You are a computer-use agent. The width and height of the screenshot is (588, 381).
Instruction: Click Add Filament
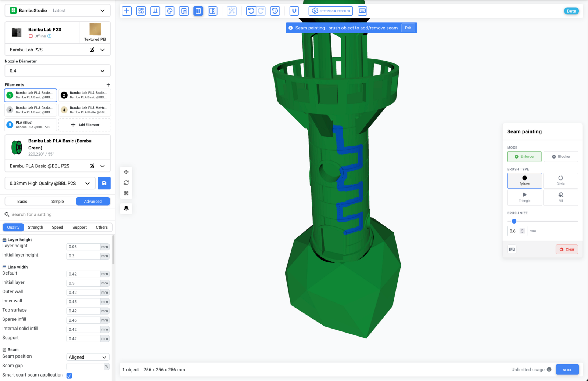(x=85, y=125)
